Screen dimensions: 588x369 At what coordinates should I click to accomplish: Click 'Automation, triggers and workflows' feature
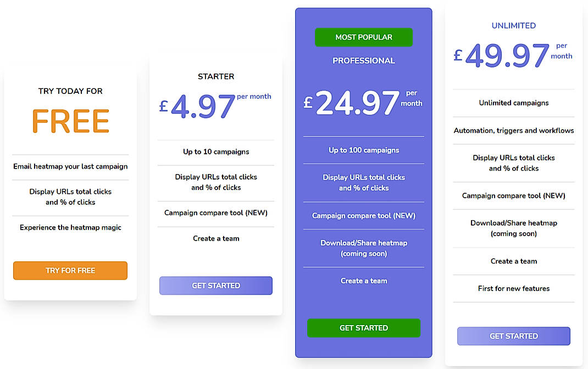point(513,130)
